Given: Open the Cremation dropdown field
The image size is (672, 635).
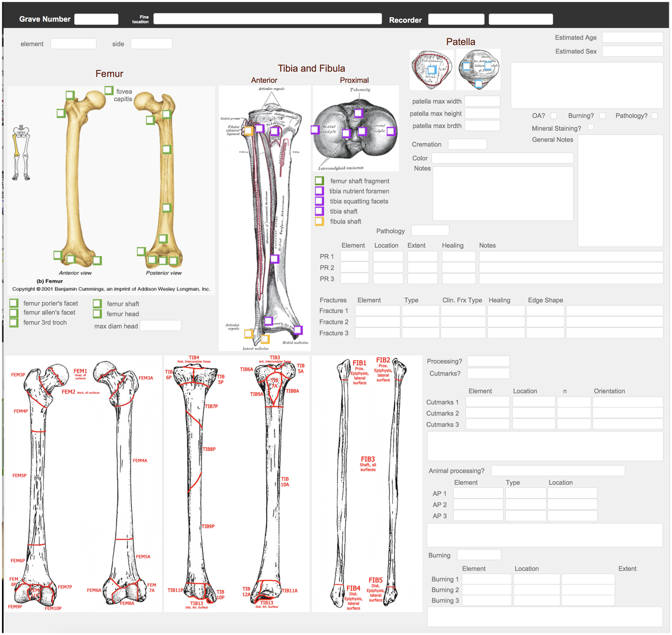Looking at the screenshot, I should 467,144.
